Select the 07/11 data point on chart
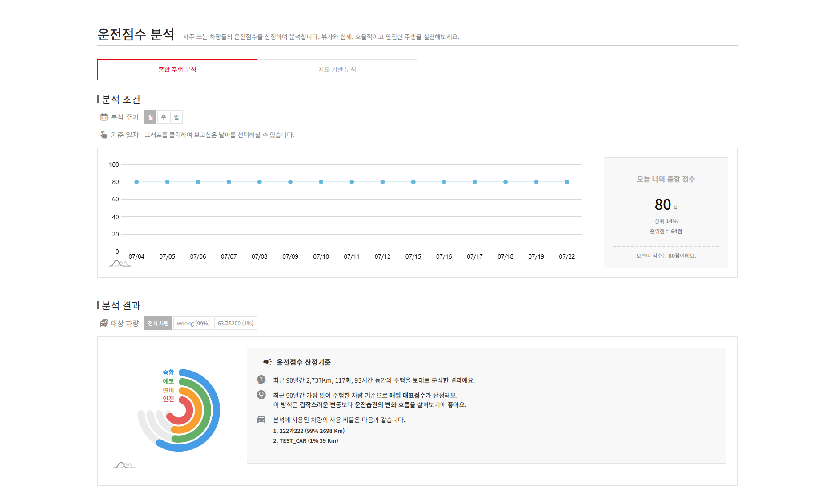 (x=352, y=182)
